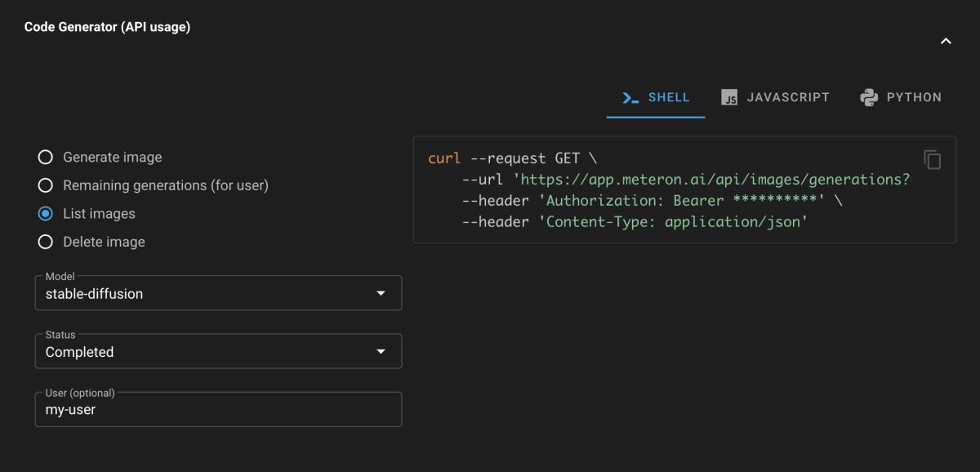Click the app.meteron.ai URL in code

click(710, 180)
